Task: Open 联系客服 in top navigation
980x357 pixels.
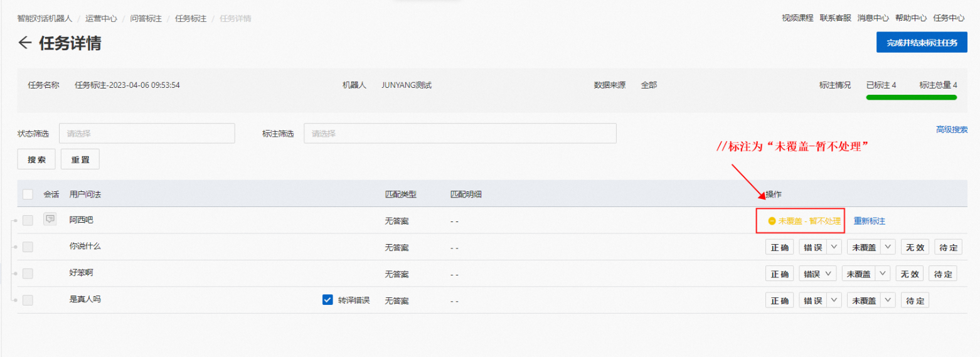Action: tap(836, 18)
